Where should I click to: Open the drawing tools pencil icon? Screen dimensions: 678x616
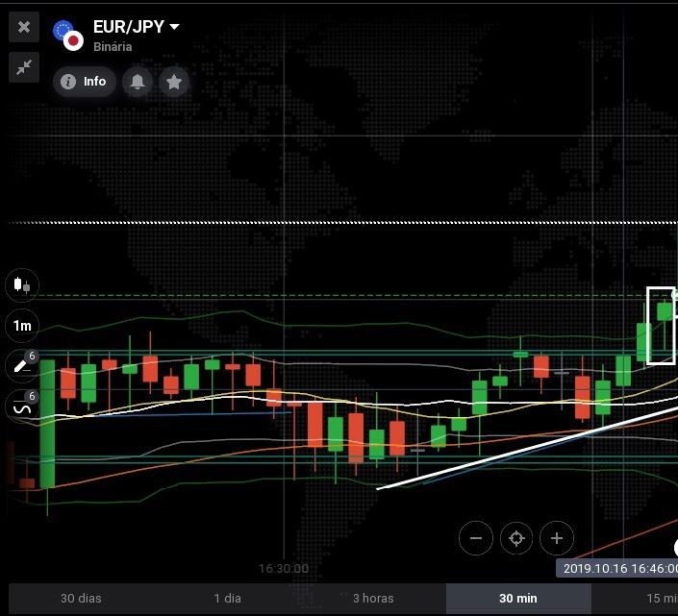(22, 366)
